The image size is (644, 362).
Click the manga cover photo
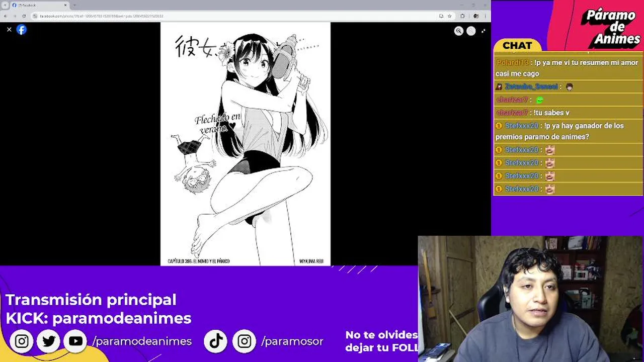(x=245, y=144)
